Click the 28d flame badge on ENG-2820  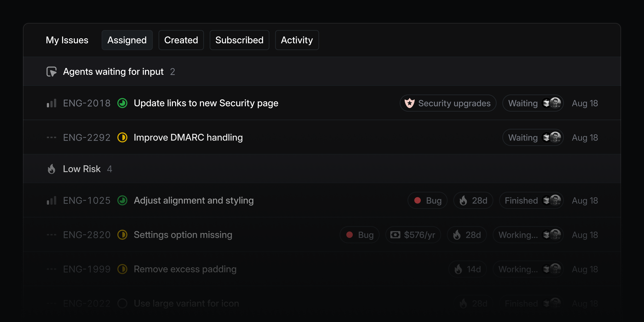(x=467, y=235)
